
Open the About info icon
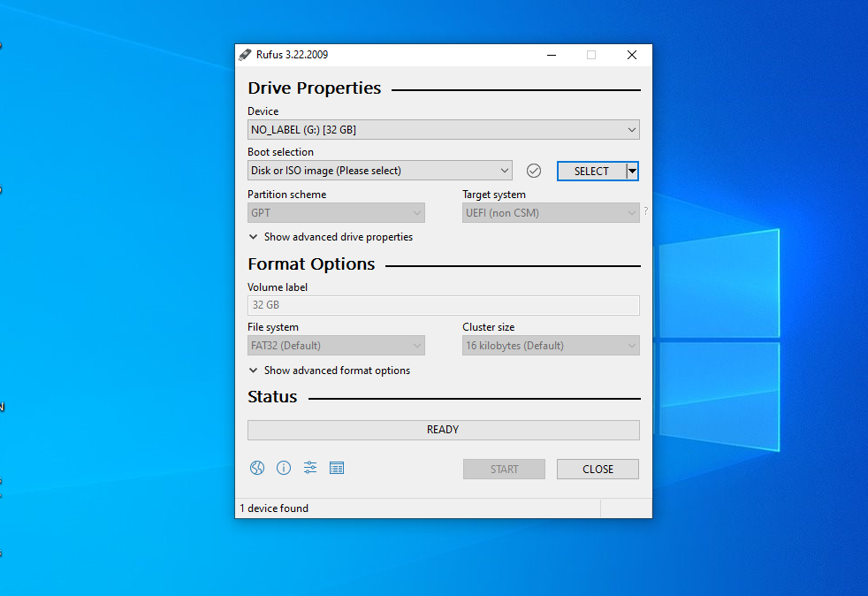(x=284, y=468)
